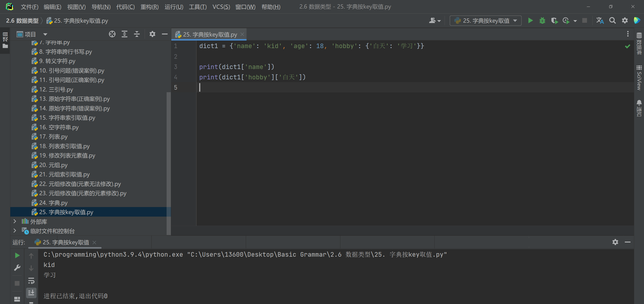The height and width of the screenshot is (304, 644).
Task: Open file 24. 字典.py in tree
Action: [53, 203]
